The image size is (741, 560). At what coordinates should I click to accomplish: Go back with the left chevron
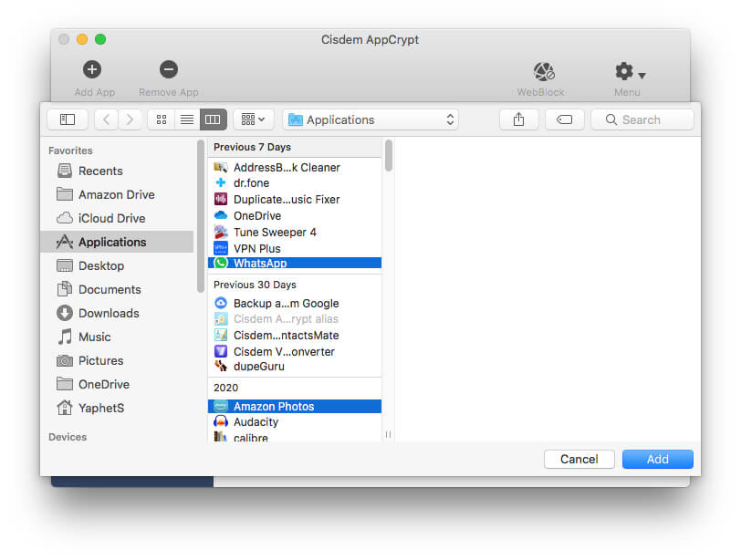pyautogui.click(x=107, y=119)
